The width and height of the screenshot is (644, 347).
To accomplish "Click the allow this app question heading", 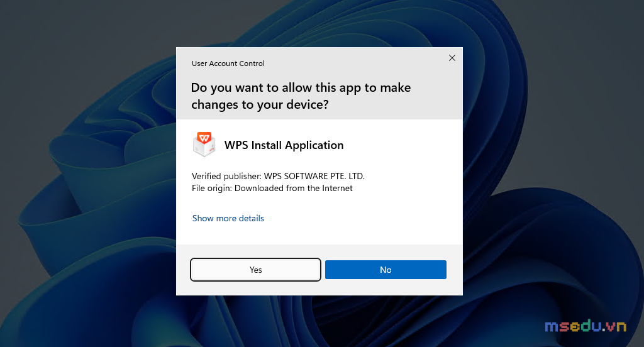I will point(301,96).
